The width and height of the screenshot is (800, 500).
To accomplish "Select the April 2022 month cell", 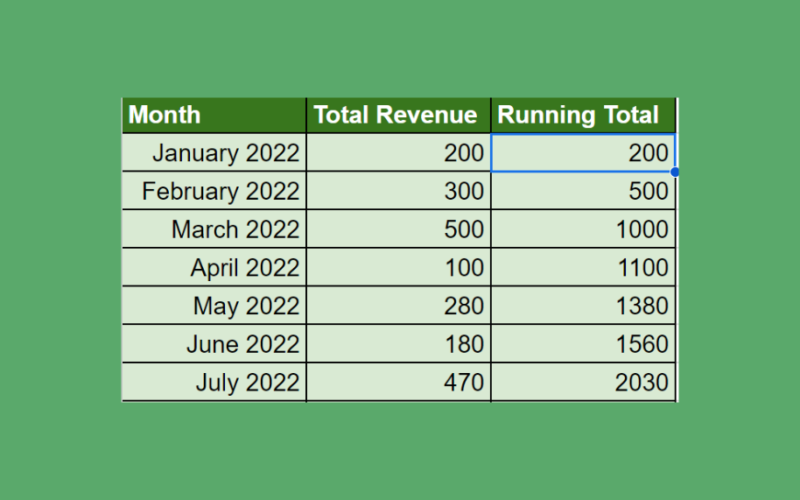I will click(x=214, y=268).
